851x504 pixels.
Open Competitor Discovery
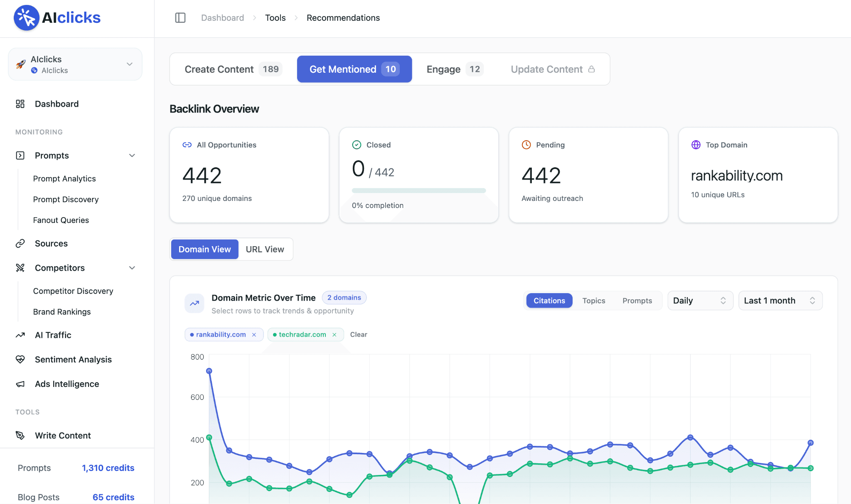pyautogui.click(x=73, y=291)
